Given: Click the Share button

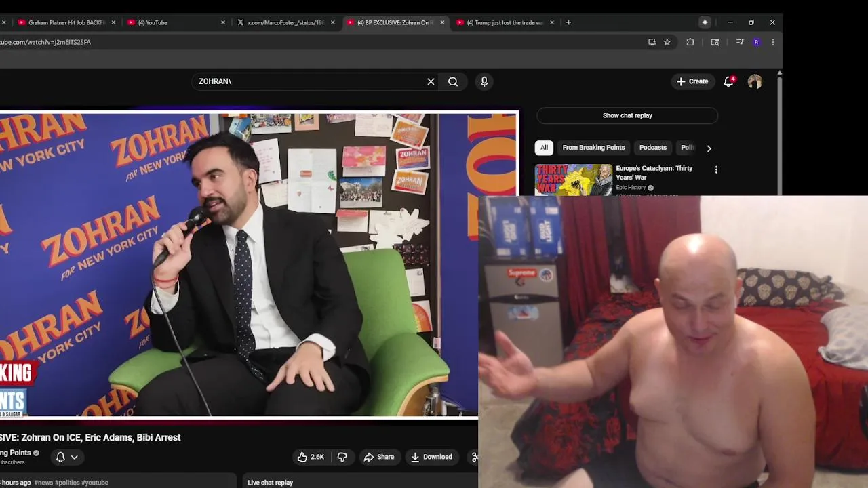Looking at the screenshot, I should coord(379,457).
